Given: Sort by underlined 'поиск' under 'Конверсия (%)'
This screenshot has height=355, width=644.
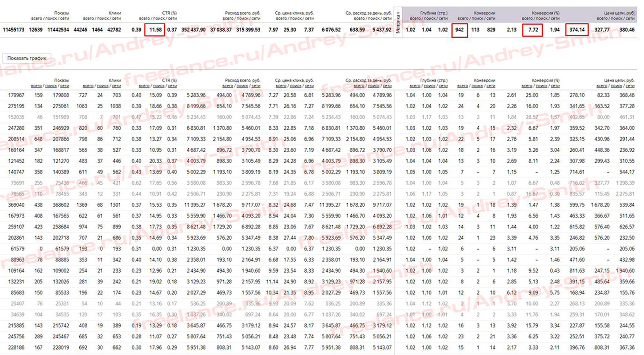Looking at the screenshot, I should click(541, 86).
